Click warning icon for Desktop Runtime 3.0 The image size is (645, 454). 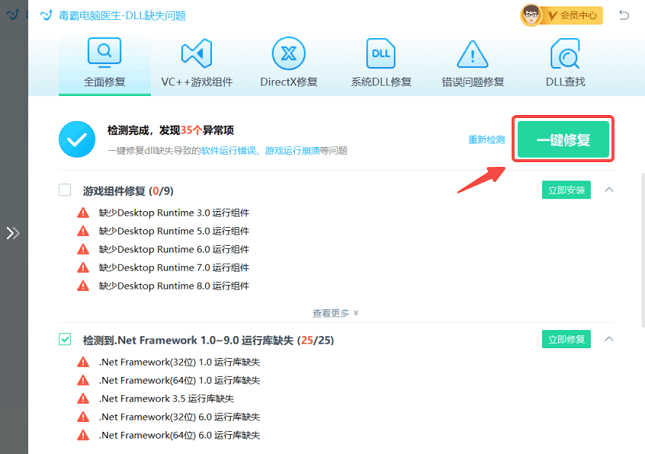point(83,213)
